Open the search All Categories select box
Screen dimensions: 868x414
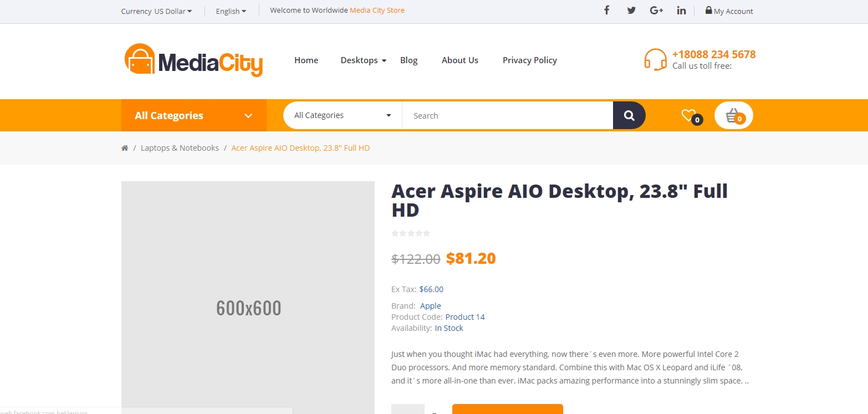(x=343, y=115)
